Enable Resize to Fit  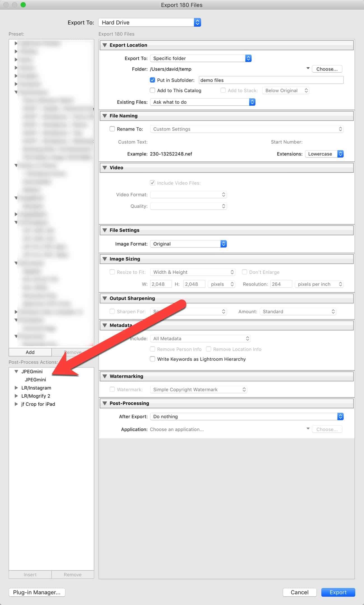112,272
